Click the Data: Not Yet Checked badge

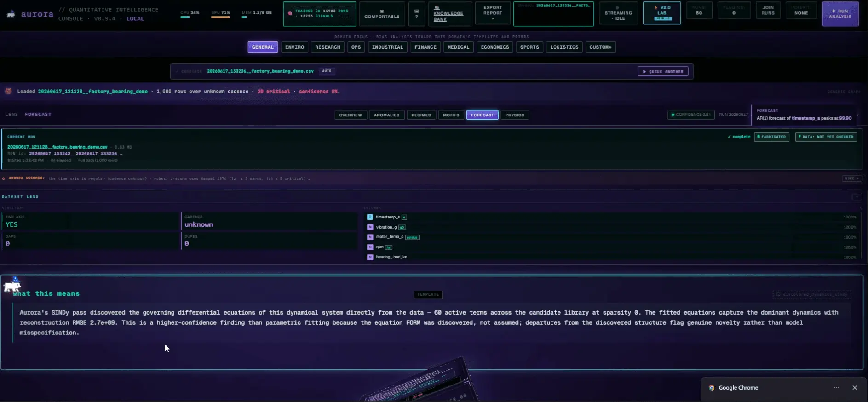click(x=826, y=137)
